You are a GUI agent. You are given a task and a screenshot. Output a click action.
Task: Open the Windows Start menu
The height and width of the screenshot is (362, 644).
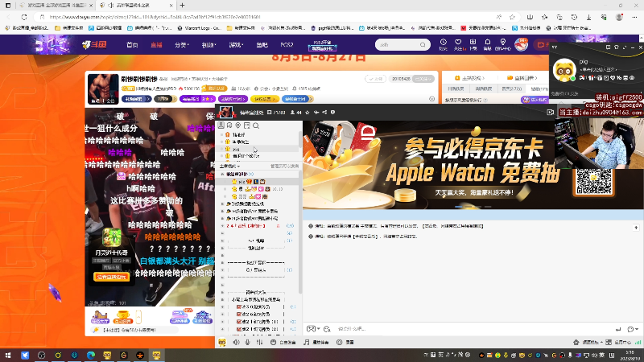tap(8, 355)
